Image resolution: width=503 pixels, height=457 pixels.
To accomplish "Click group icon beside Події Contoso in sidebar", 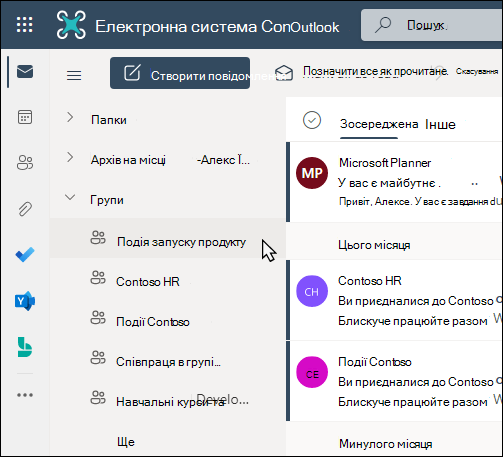I will coord(98,318).
